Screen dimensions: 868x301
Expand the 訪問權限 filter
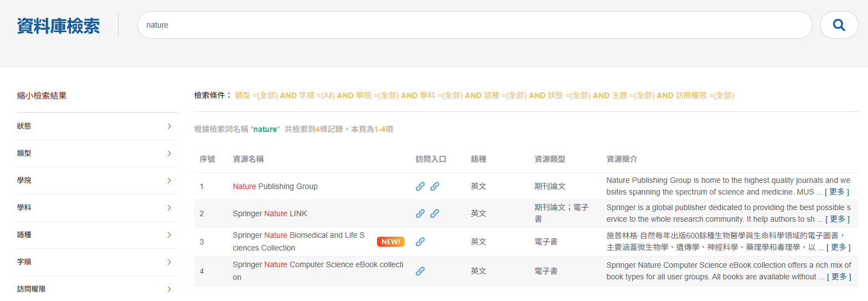pos(97,289)
